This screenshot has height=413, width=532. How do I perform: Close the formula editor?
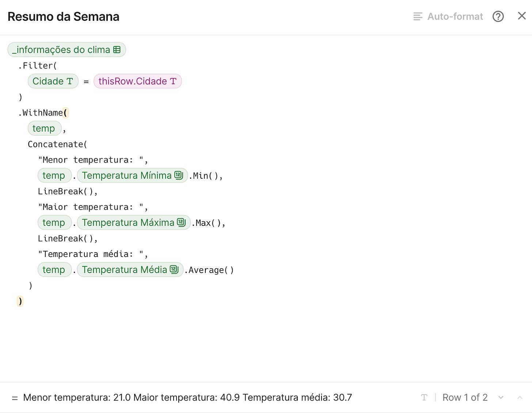click(522, 16)
